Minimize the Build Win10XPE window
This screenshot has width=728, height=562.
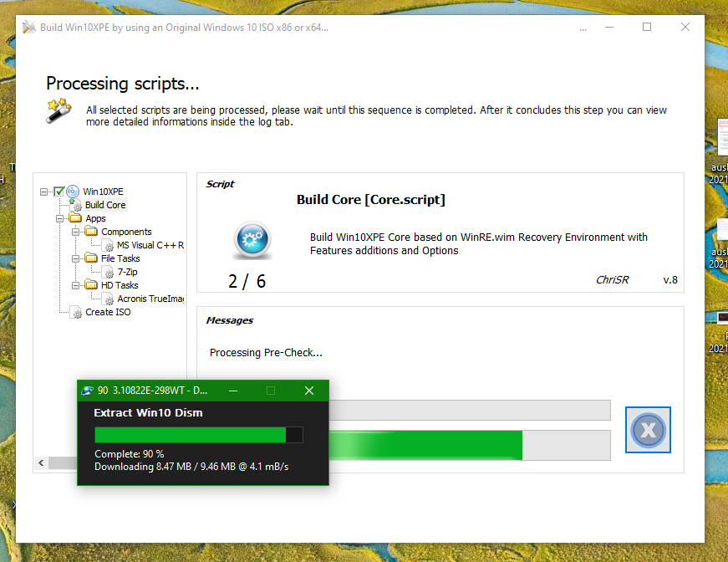609,28
